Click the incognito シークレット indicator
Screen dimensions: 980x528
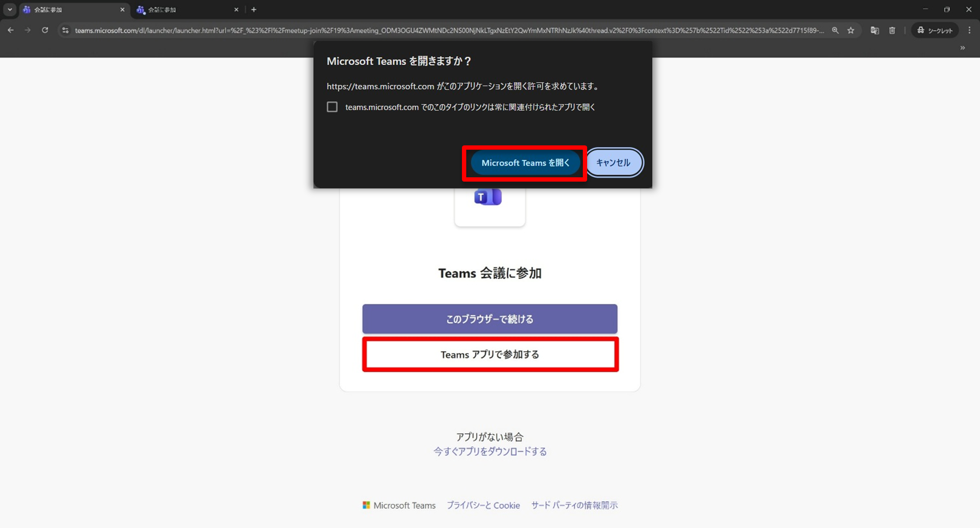point(935,30)
